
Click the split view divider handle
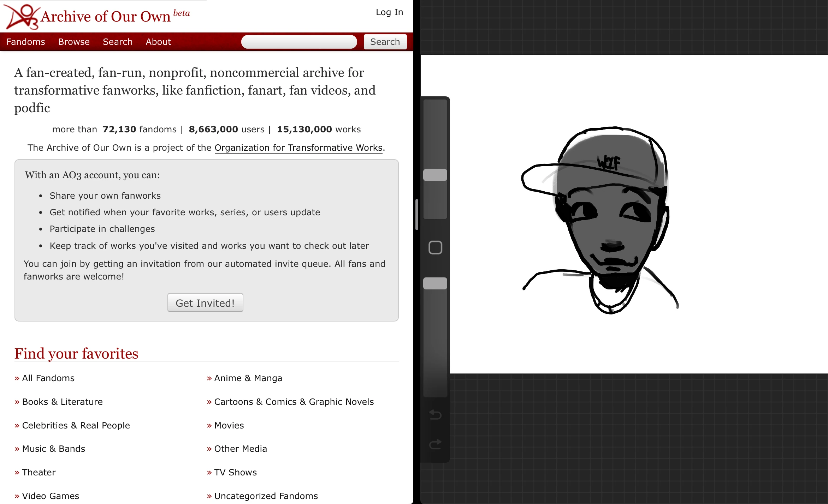click(417, 215)
